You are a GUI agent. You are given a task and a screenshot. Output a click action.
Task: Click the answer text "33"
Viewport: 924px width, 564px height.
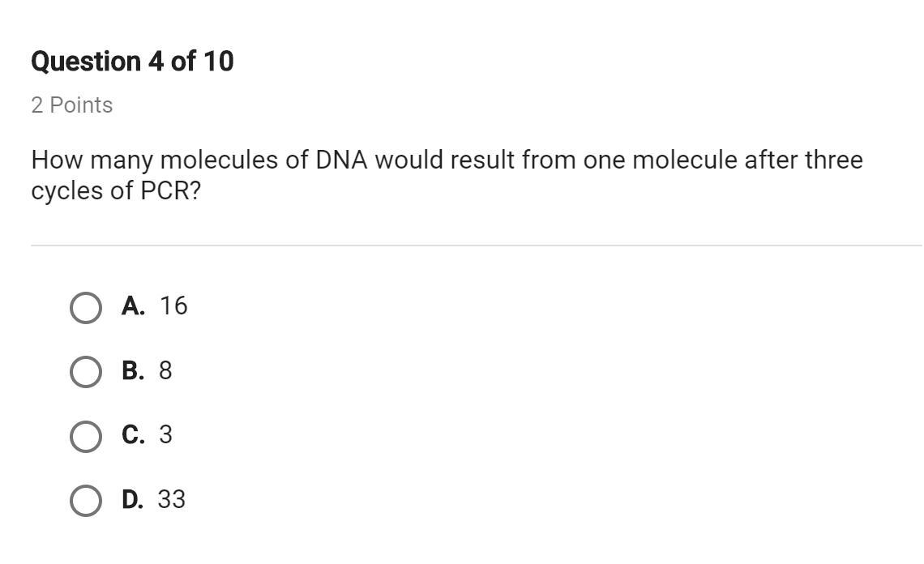point(172,499)
